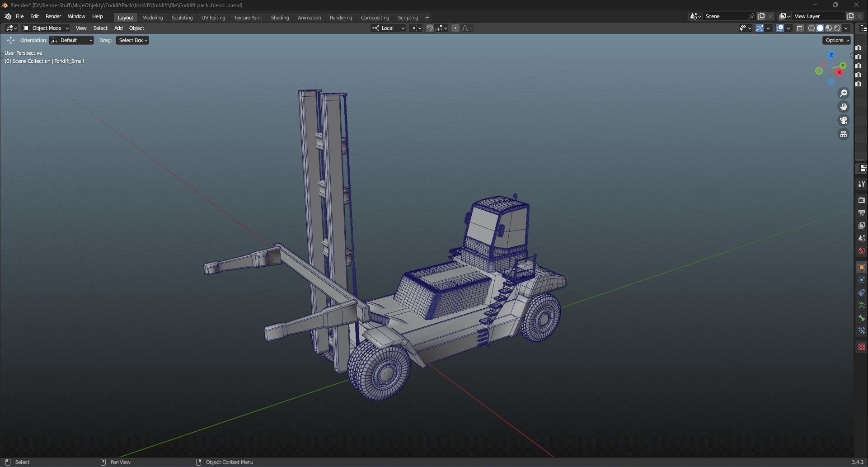Image resolution: width=868 pixels, height=467 pixels.
Task: Click the properties editor type icon
Action: [x=863, y=168]
